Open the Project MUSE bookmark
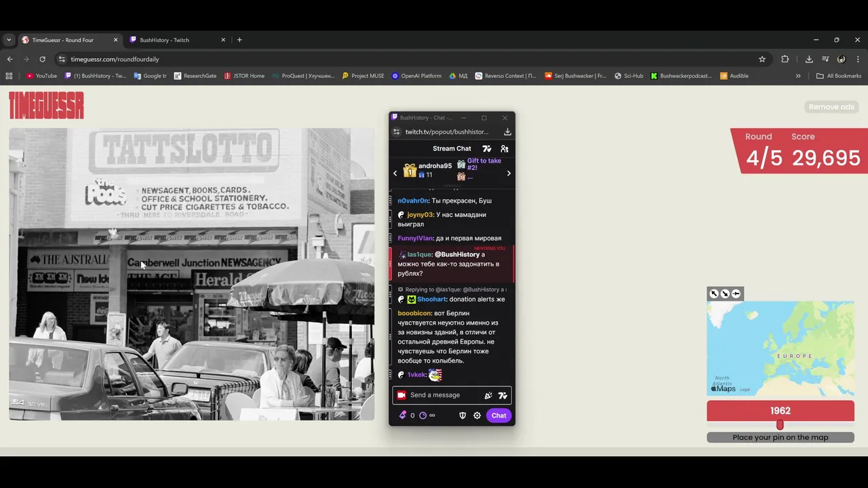Image resolution: width=868 pixels, height=488 pixels. 363,76
